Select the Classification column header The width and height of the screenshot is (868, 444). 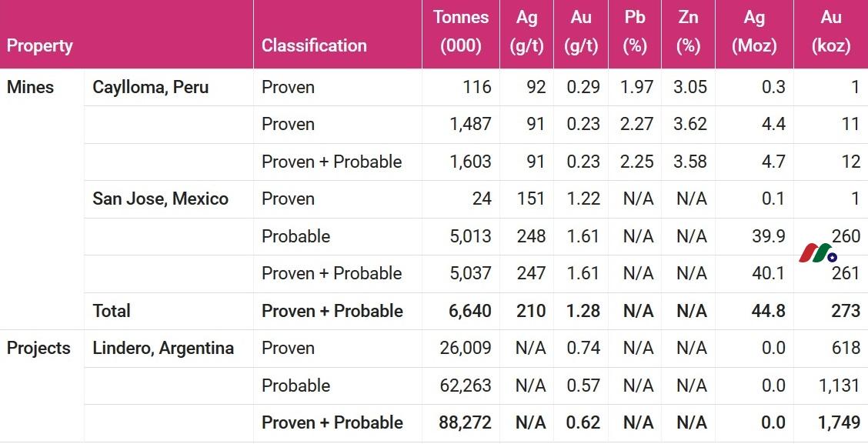tap(314, 45)
